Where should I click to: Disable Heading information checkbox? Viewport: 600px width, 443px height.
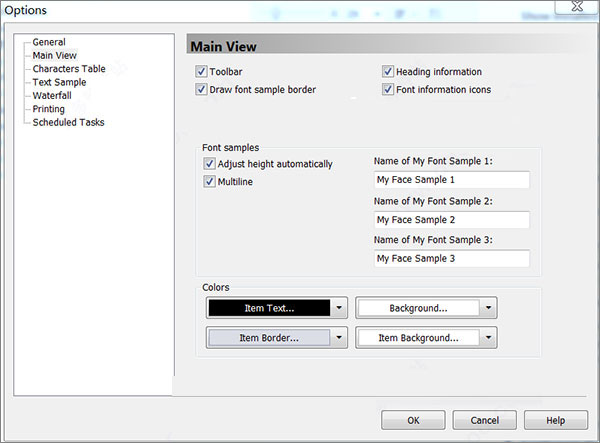[388, 71]
